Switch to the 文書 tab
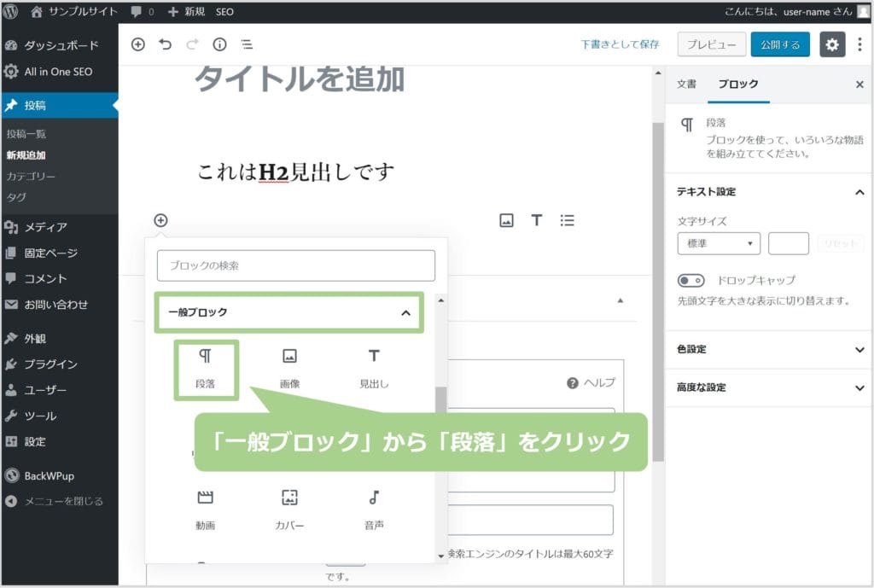 [x=686, y=84]
